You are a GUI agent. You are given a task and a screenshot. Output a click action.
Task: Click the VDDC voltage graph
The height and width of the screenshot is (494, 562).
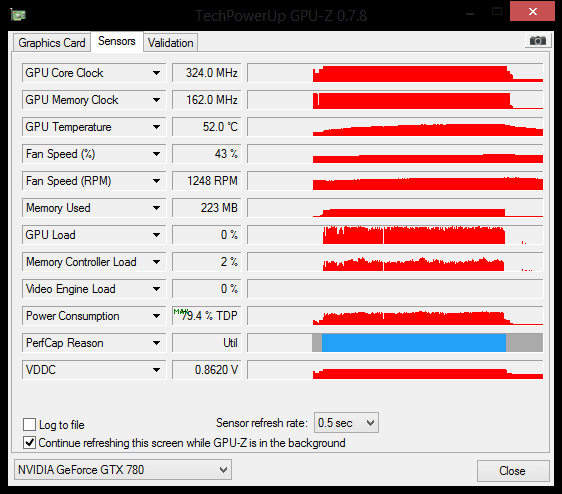[395, 370]
